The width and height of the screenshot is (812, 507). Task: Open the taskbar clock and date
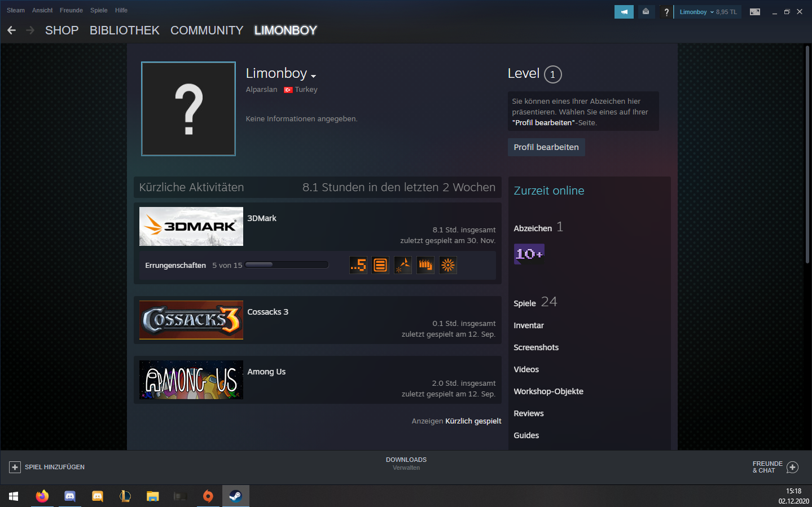point(793,496)
